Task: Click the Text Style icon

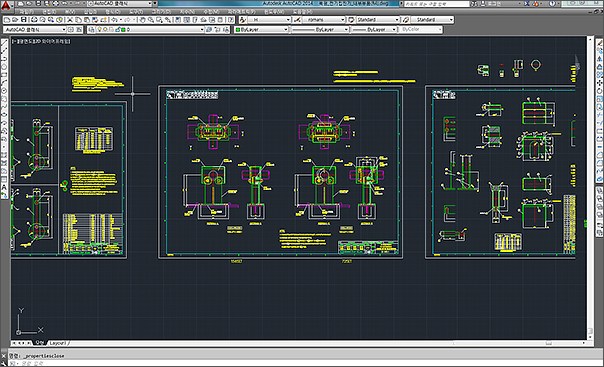Action: tap(243, 20)
